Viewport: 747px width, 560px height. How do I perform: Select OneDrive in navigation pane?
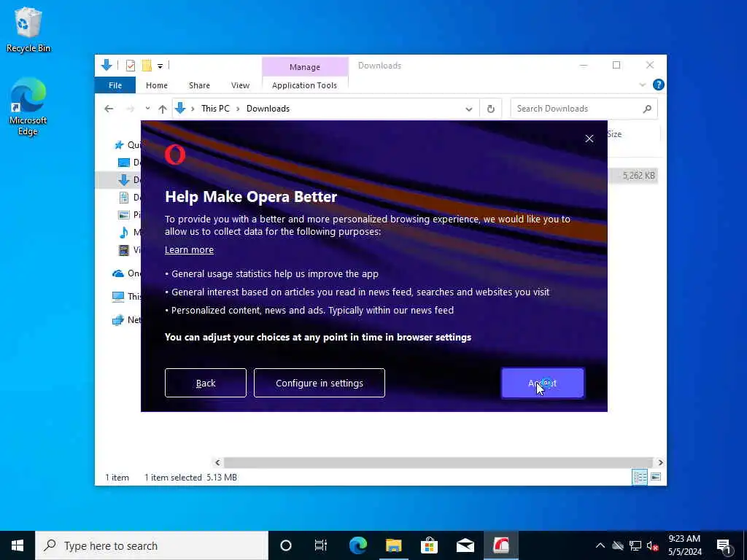coord(126,273)
